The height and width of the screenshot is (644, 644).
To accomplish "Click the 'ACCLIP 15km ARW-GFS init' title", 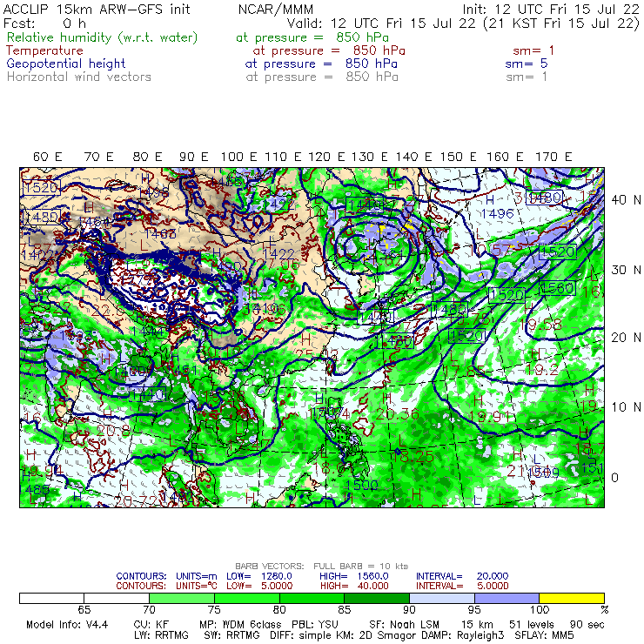I will [x=97, y=9].
